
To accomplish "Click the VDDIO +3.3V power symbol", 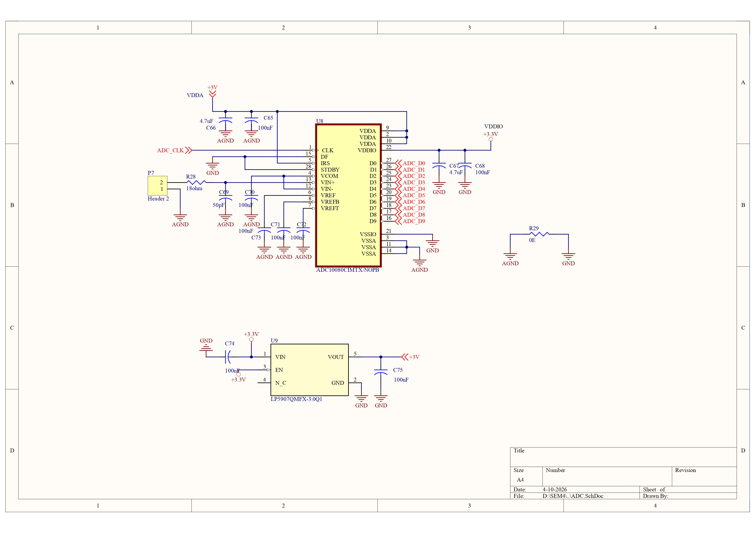I will [491, 138].
